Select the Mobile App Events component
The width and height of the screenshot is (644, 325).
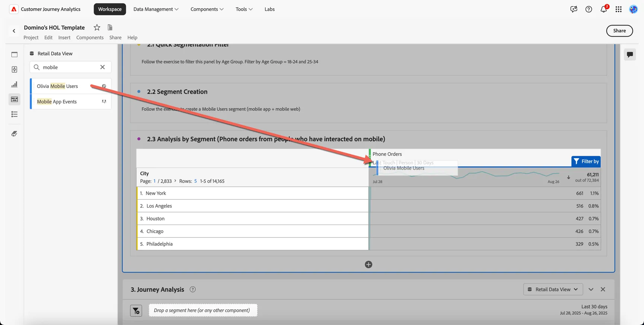tap(70, 101)
